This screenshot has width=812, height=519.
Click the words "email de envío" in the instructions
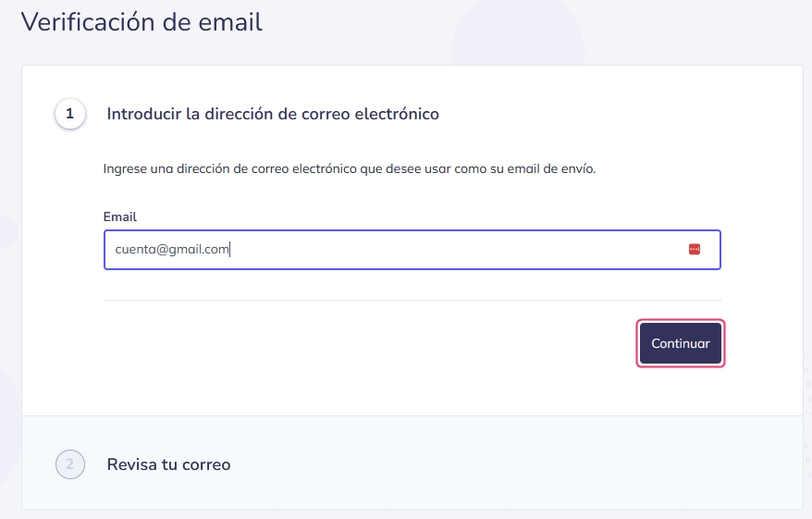[x=554, y=169]
